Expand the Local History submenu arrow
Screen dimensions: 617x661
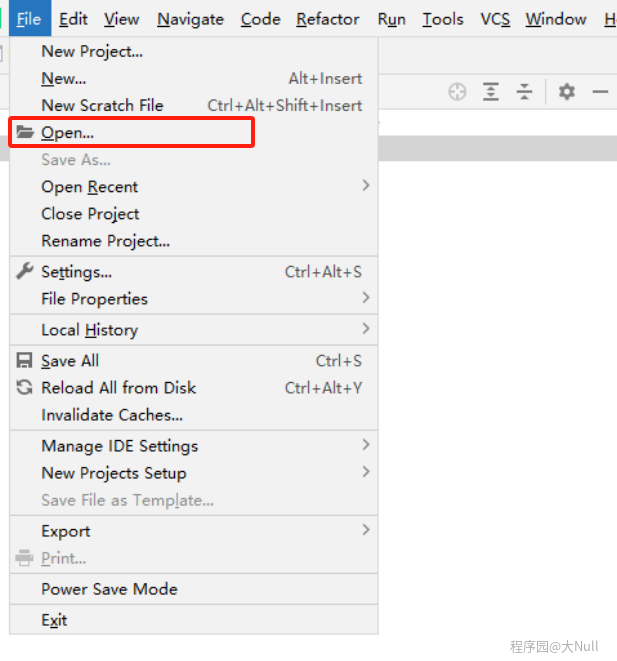tap(365, 329)
